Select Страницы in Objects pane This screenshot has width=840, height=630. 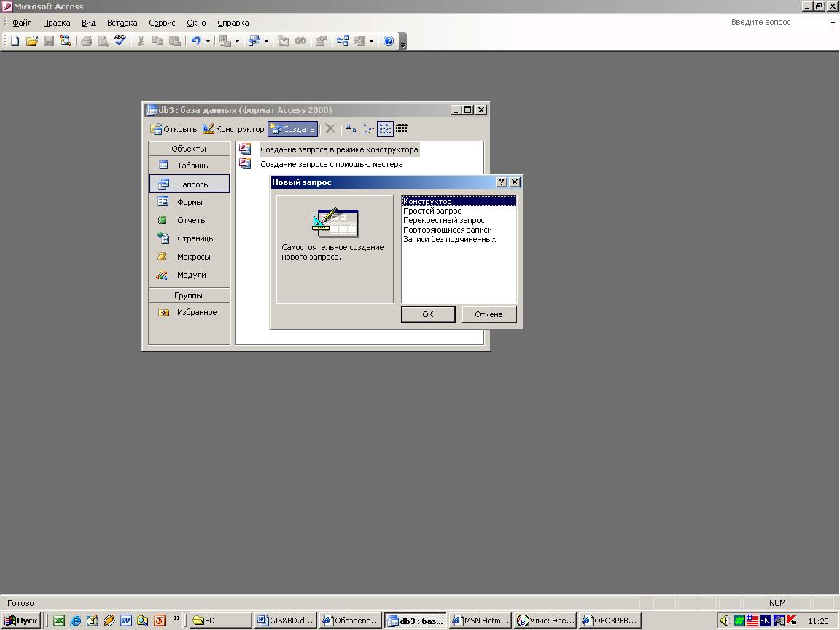[189, 238]
